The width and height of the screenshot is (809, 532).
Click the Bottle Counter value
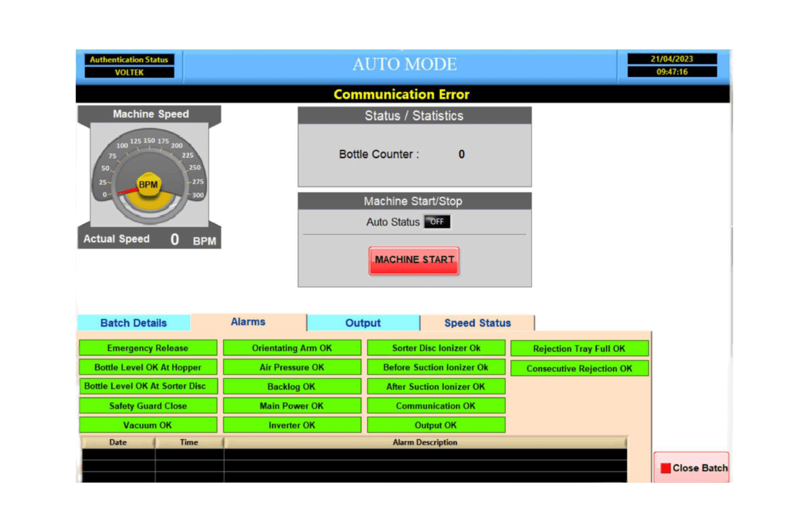point(461,154)
